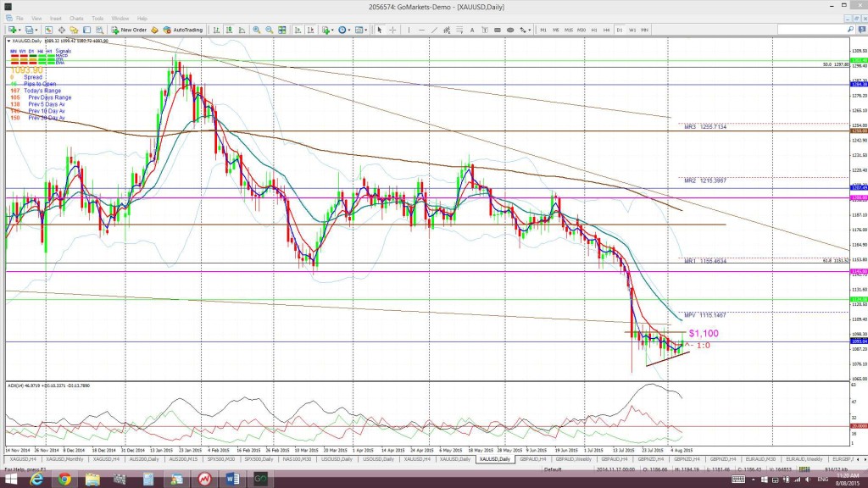Screen dimensions: 868x488
Task: Switch to line chart display
Action: (x=242, y=30)
